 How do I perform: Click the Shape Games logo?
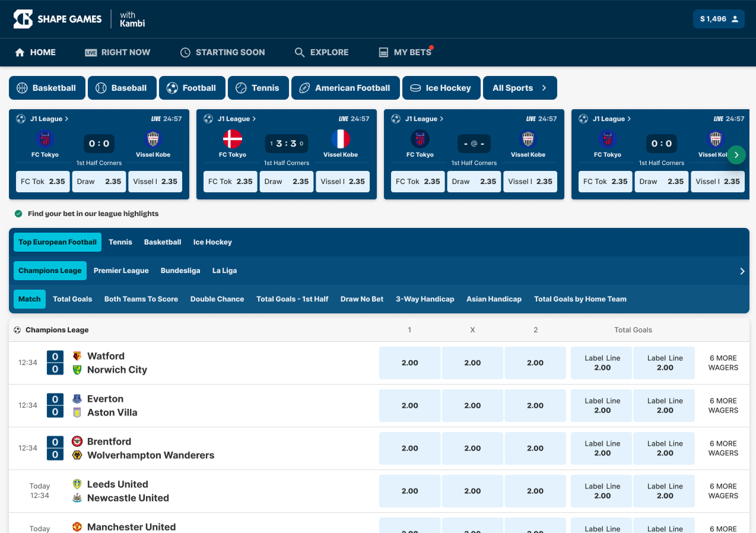coord(58,19)
